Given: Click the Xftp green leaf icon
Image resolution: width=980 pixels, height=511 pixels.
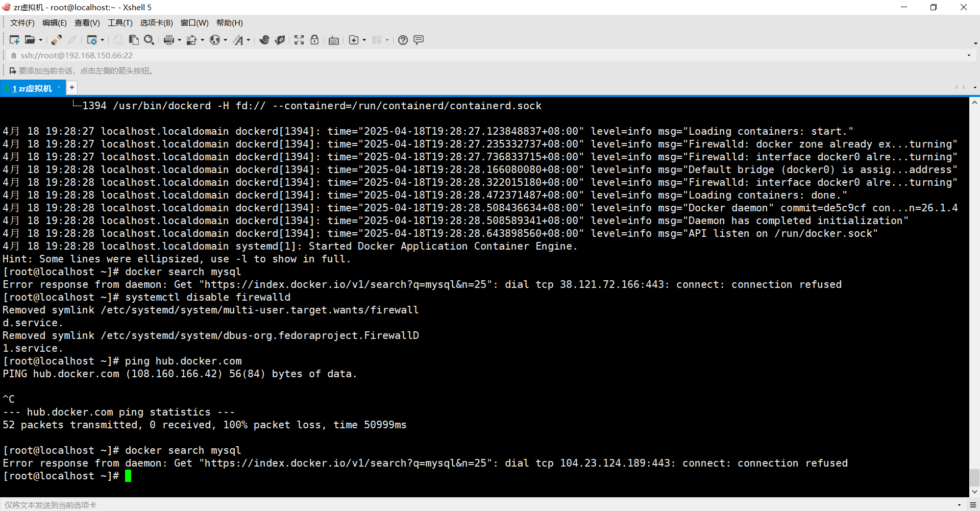Looking at the screenshot, I should [x=280, y=40].
